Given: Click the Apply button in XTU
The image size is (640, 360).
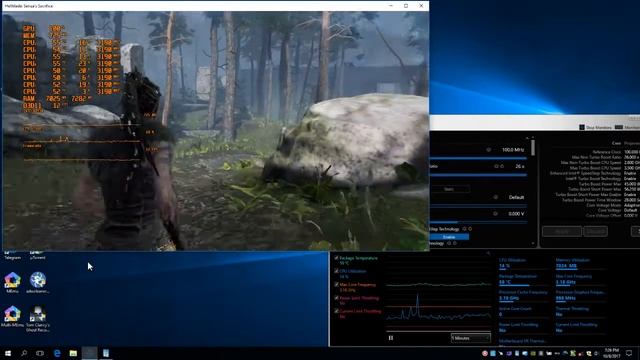Looking at the screenshot, I should pyautogui.click(x=562, y=231).
